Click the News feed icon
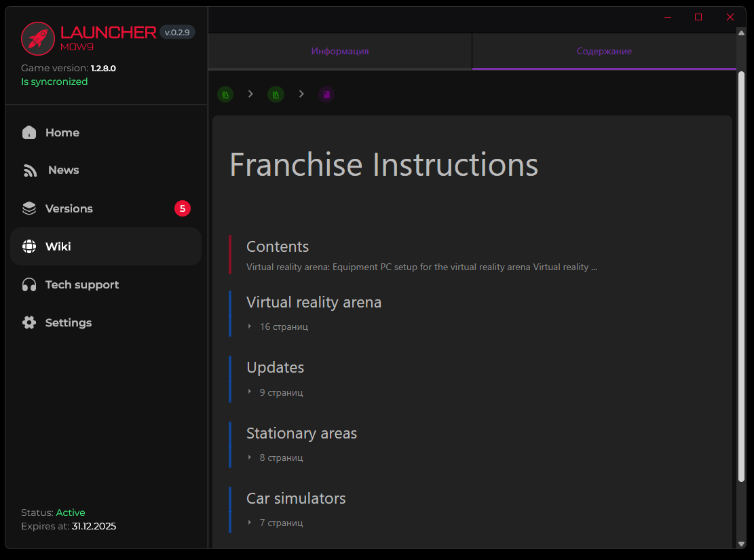The height and width of the screenshot is (560, 754). [x=30, y=170]
